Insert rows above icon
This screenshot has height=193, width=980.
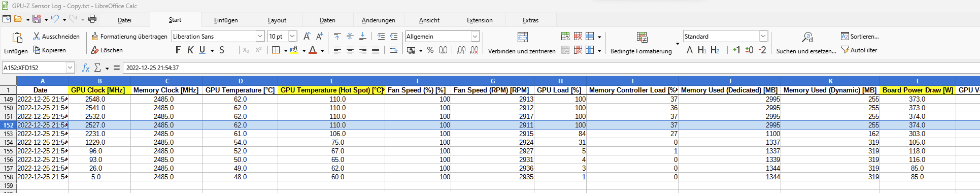click(x=565, y=37)
